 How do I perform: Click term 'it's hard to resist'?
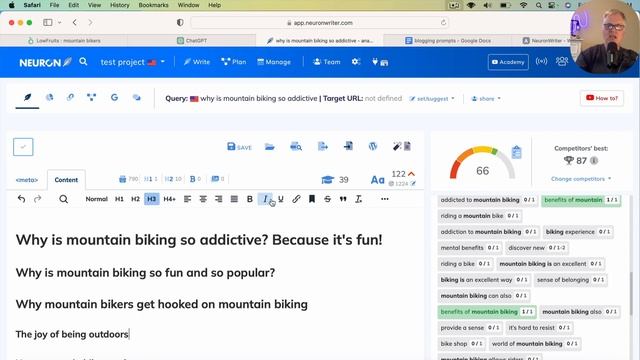coord(539,328)
